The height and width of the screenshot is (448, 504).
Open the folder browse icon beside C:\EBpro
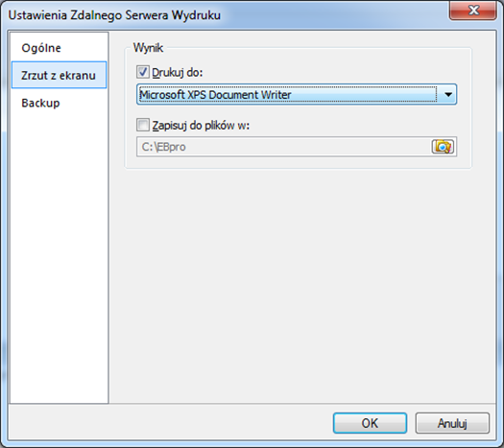443,147
